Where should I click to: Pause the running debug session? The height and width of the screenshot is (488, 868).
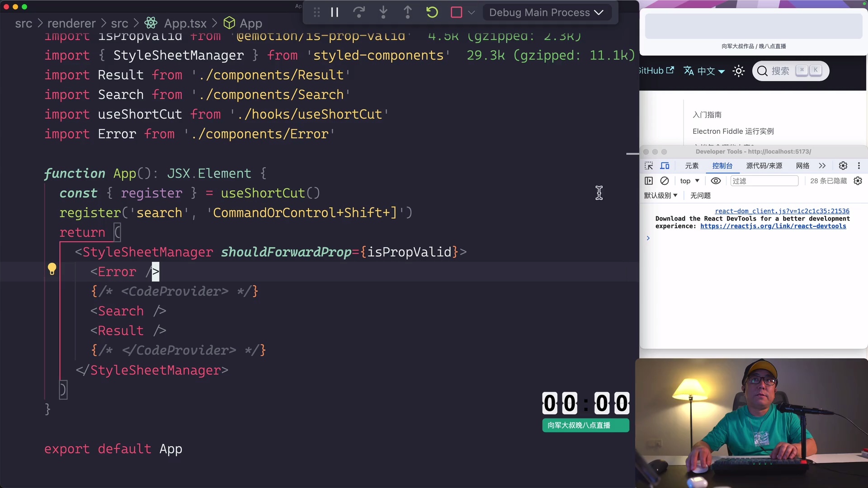pos(335,12)
